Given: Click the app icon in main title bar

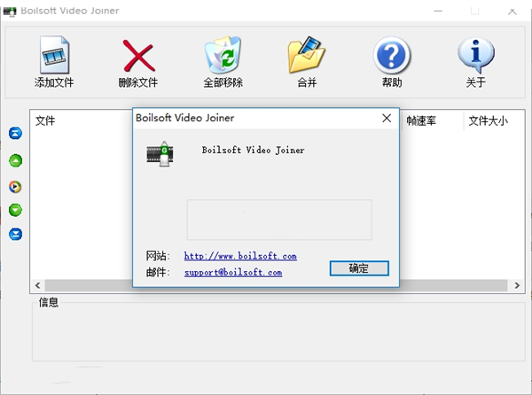Looking at the screenshot, I should pyautogui.click(x=10, y=12).
